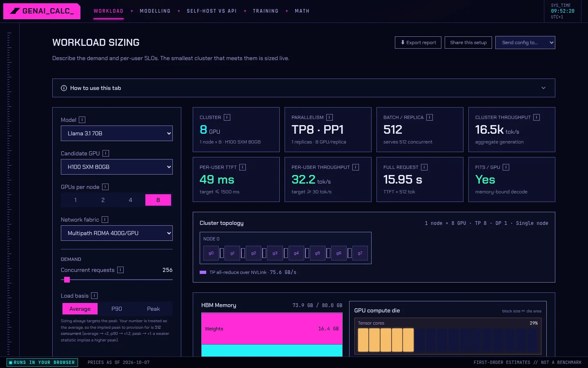Set GPUs per node to 2
The width and height of the screenshot is (588, 368).
coord(103,200)
